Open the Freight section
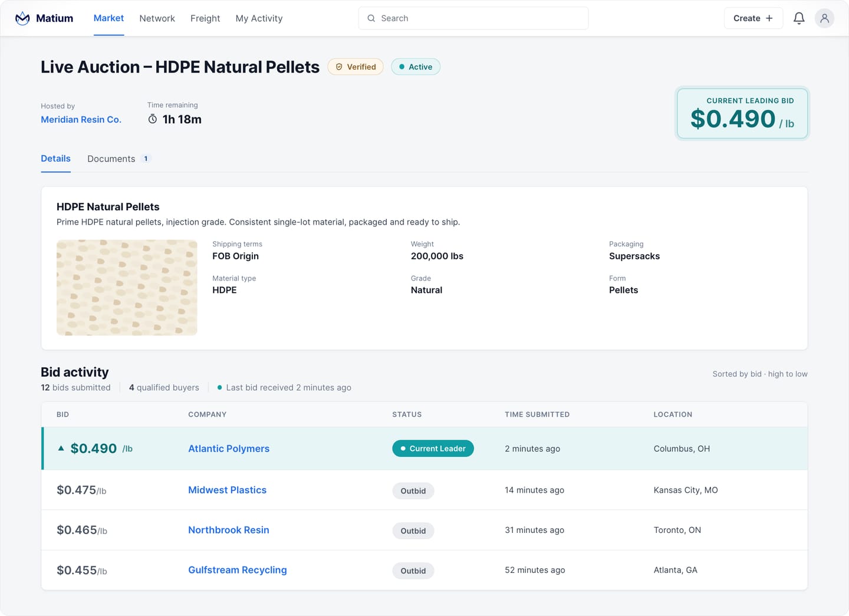849x616 pixels. [205, 18]
